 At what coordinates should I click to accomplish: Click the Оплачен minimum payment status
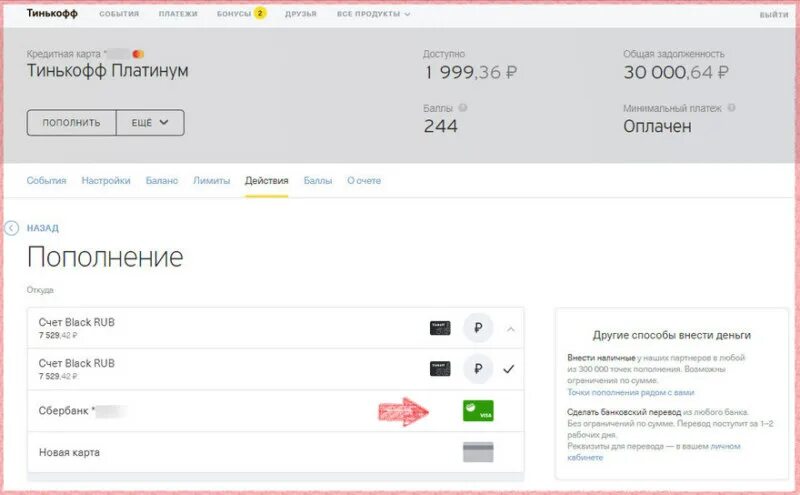coord(657,126)
